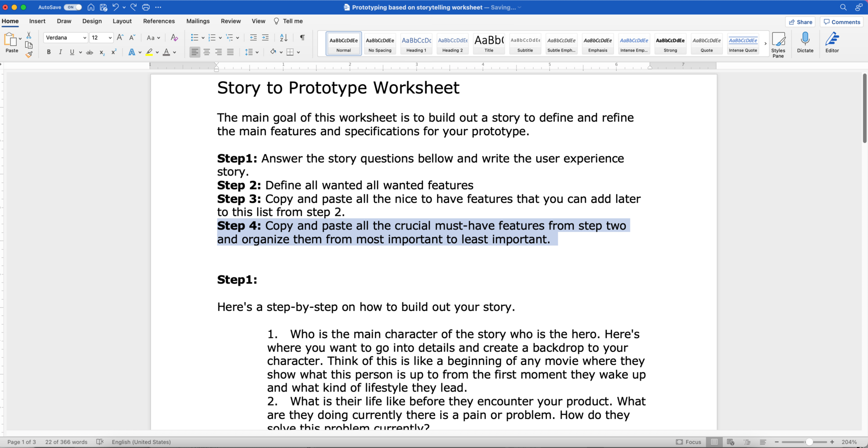Toggle paragraph marks display
Image resolution: width=868 pixels, height=448 pixels.
tap(302, 38)
